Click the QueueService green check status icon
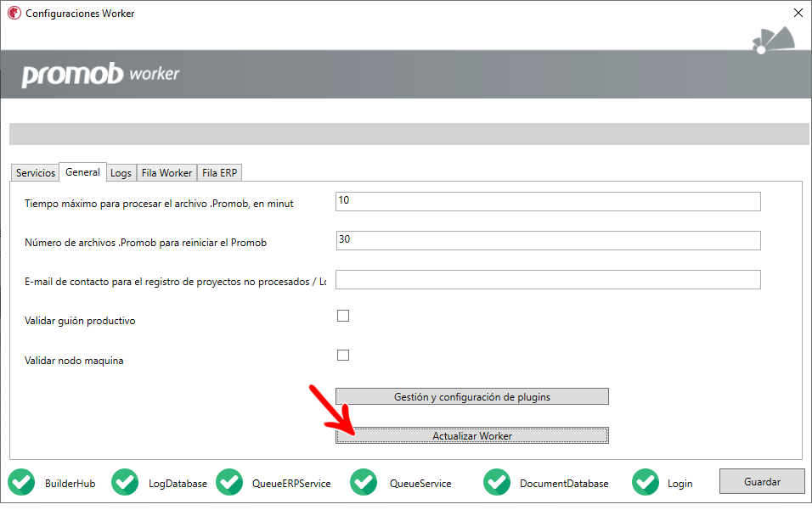 coord(364,482)
